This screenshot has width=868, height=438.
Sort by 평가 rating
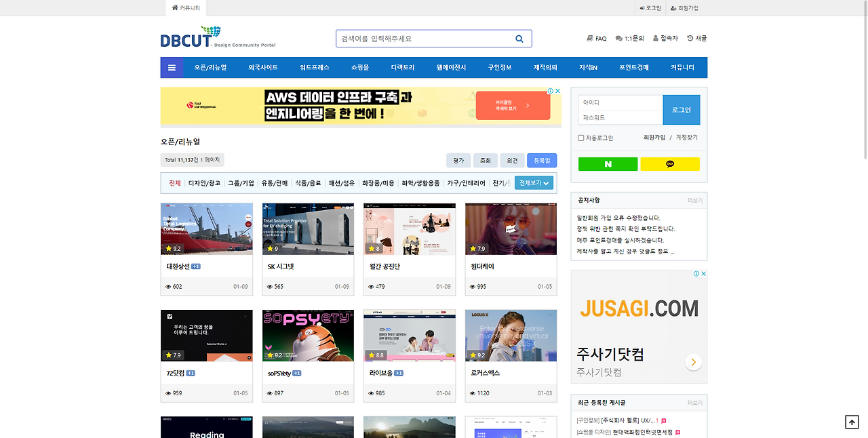pos(458,161)
